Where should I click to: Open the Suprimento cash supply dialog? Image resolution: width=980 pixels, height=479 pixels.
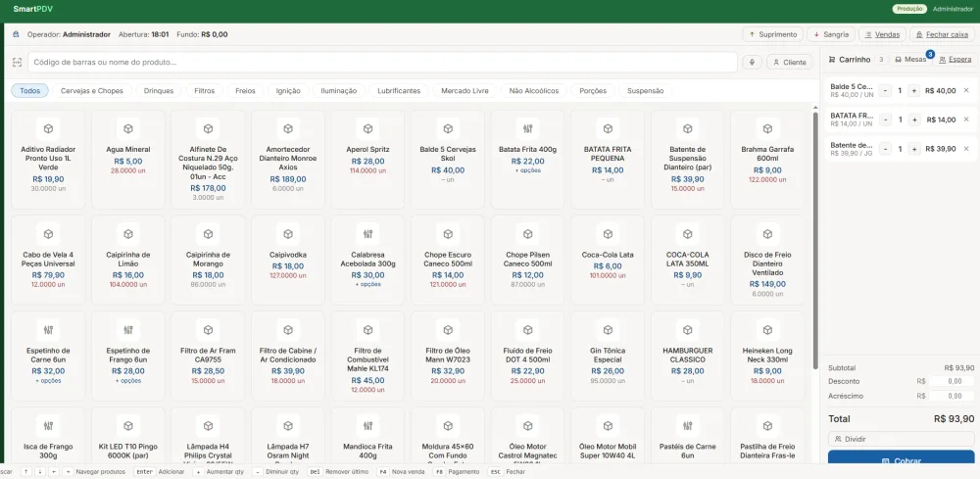tap(772, 34)
